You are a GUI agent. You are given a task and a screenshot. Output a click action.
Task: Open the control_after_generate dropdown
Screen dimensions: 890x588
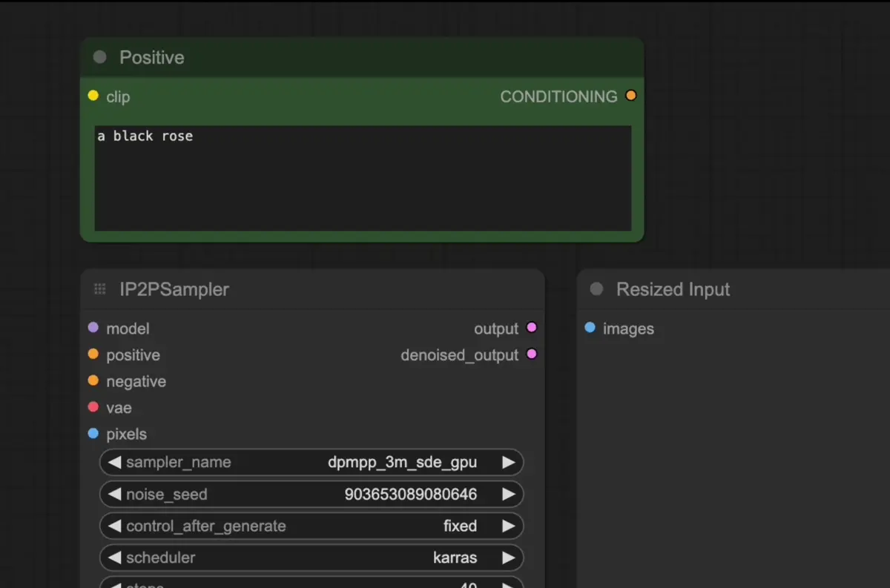click(x=311, y=526)
